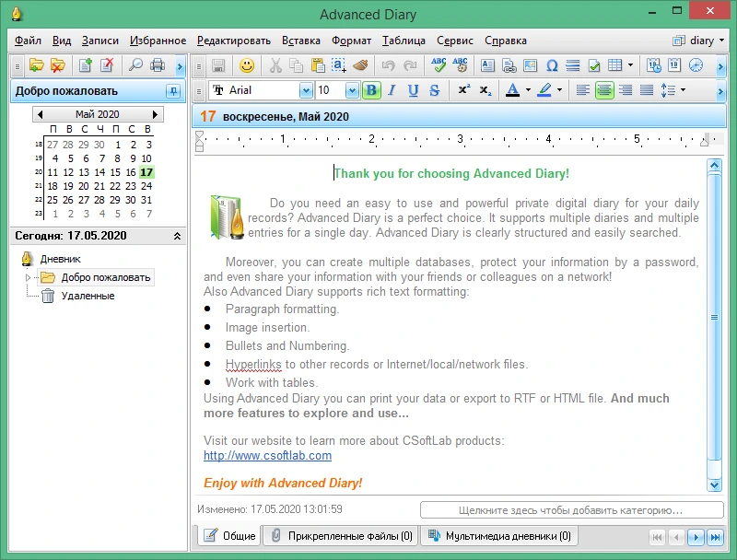The height and width of the screenshot is (560, 737).
Task: Click the paste clipboard icon
Action: pyautogui.click(x=318, y=65)
